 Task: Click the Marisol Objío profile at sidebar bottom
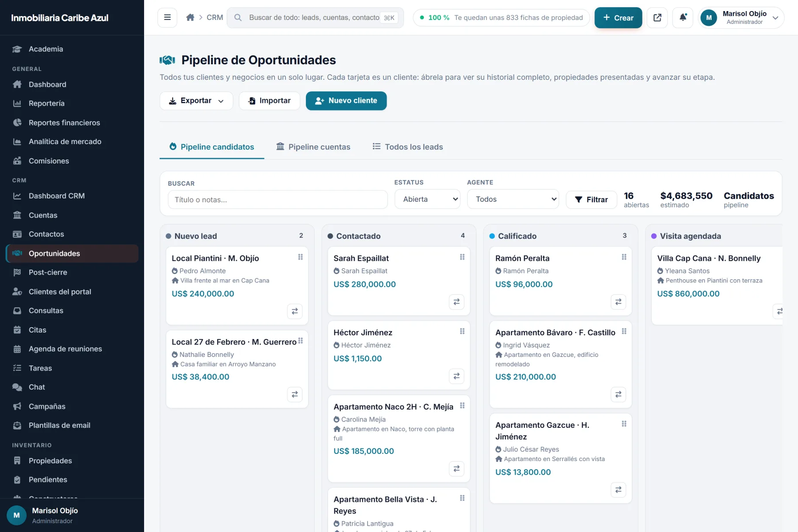(x=72, y=516)
